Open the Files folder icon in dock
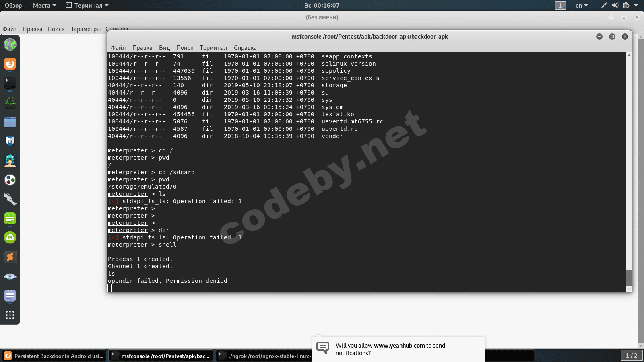This screenshot has width=644, height=362. (10, 122)
